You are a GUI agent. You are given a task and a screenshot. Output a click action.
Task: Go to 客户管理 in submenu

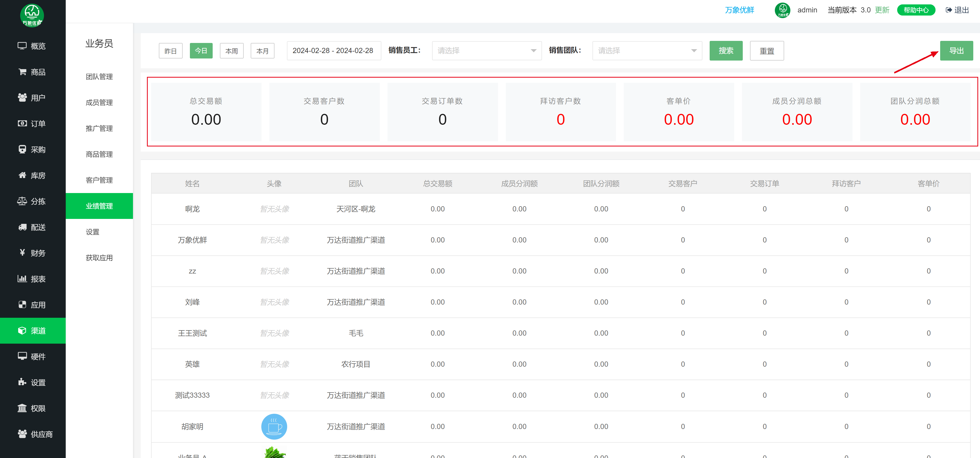(99, 180)
